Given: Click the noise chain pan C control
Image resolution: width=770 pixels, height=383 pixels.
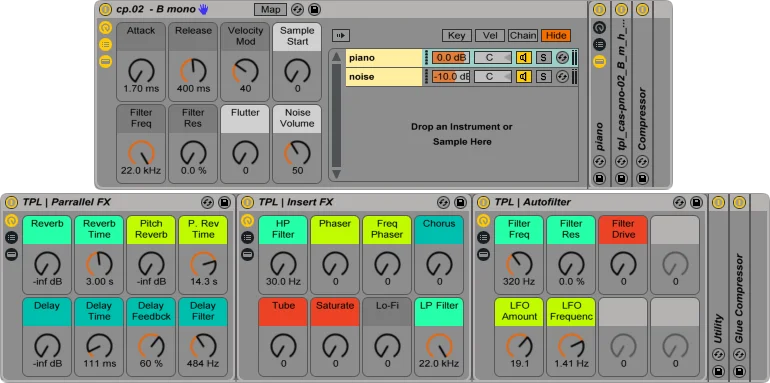Looking at the screenshot, I should (x=493, y=77).
